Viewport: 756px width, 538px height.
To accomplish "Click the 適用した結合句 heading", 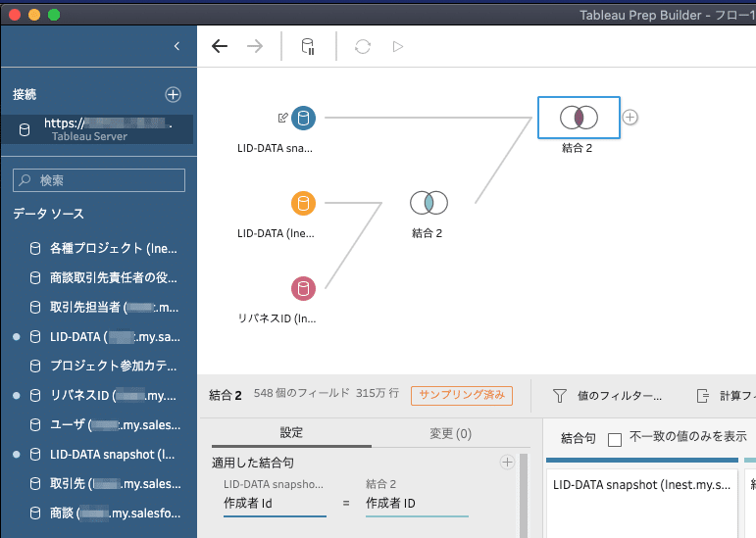I will tap(253, 463).
